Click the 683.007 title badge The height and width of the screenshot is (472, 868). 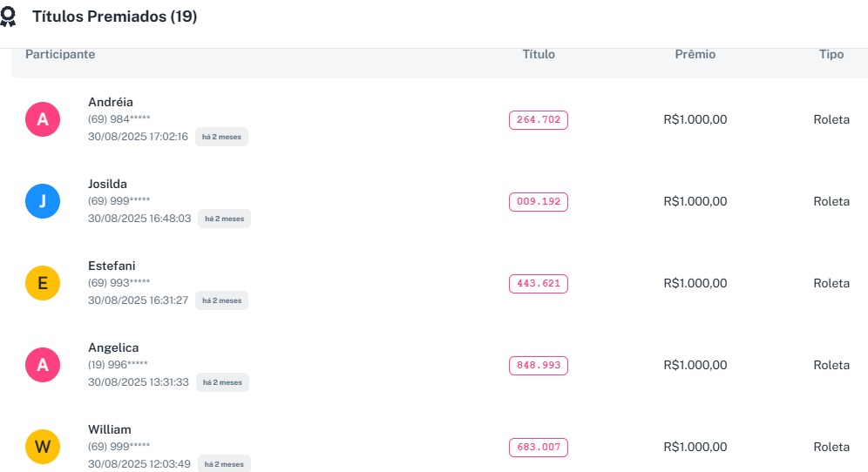(x=538, y=448)
